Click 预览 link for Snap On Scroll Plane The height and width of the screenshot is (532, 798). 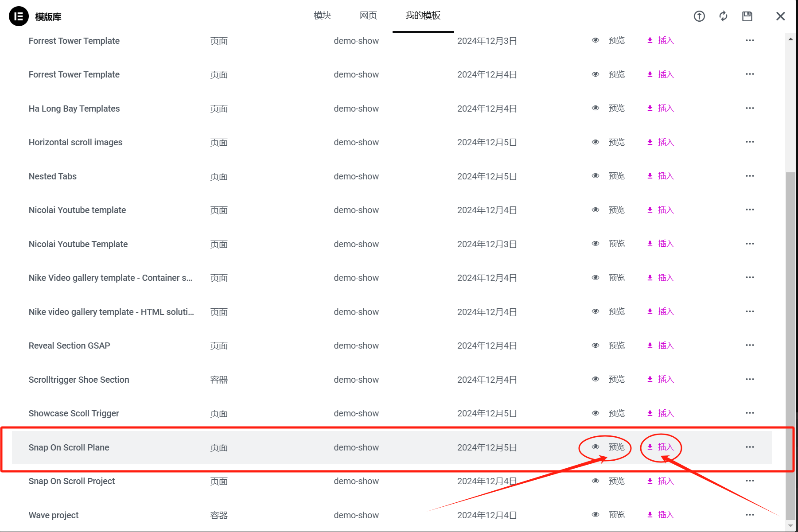[616, 447]
